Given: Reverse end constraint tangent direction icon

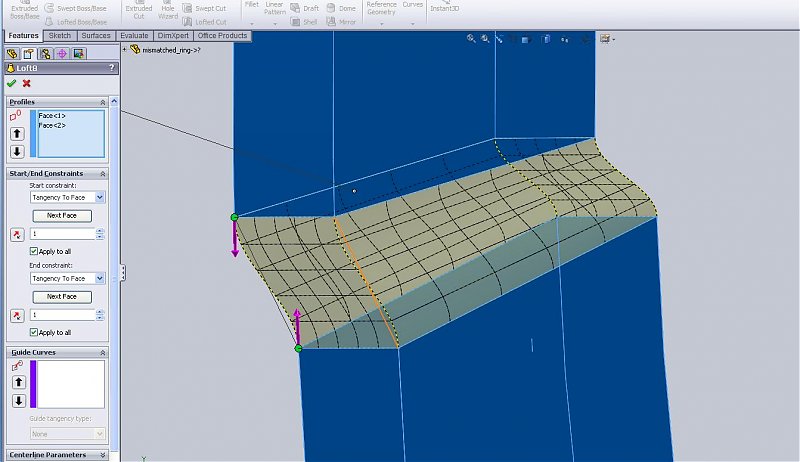Looking at the screenshot, I should [17, 316].
